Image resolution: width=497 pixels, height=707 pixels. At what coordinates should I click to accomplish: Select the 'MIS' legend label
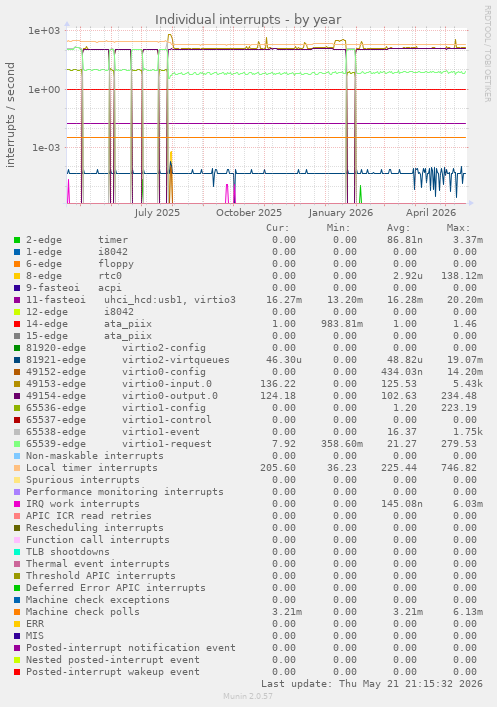coord(35,635)
